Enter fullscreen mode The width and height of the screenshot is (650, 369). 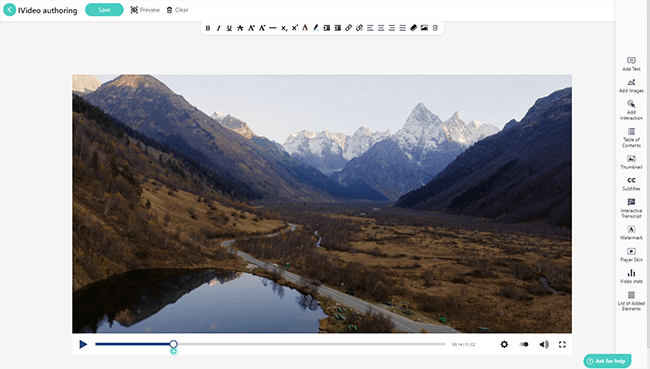562,344
